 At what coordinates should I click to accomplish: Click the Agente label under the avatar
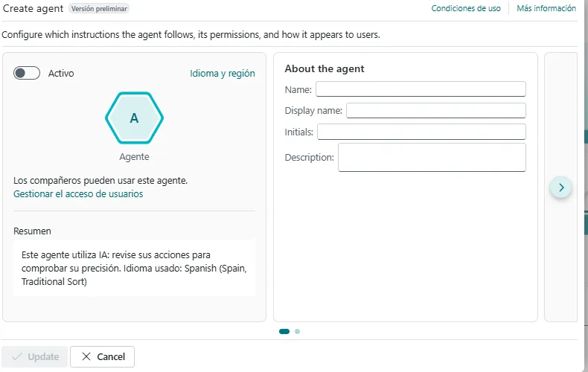click(x=134, y=157)
